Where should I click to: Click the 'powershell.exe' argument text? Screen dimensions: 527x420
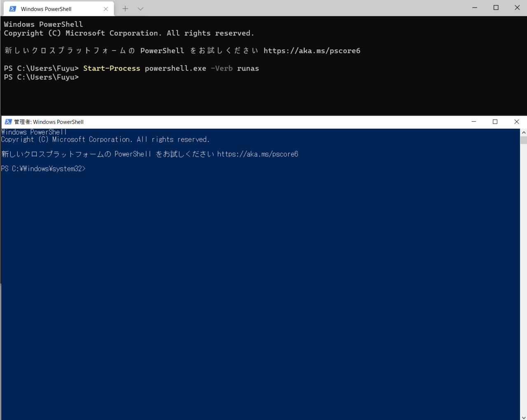[175, 68]
